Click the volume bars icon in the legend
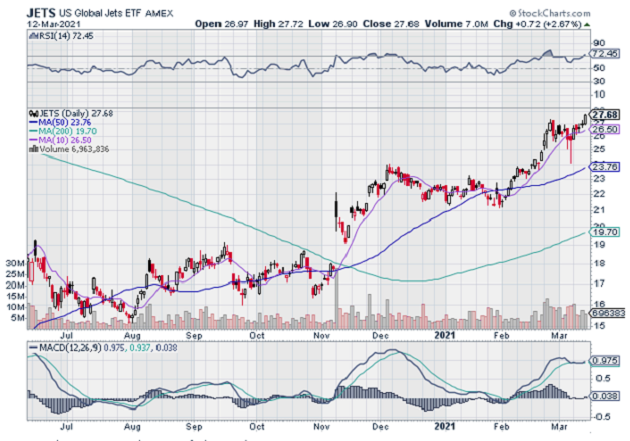This screenshot has width=630, height=441. click(34, 149)
